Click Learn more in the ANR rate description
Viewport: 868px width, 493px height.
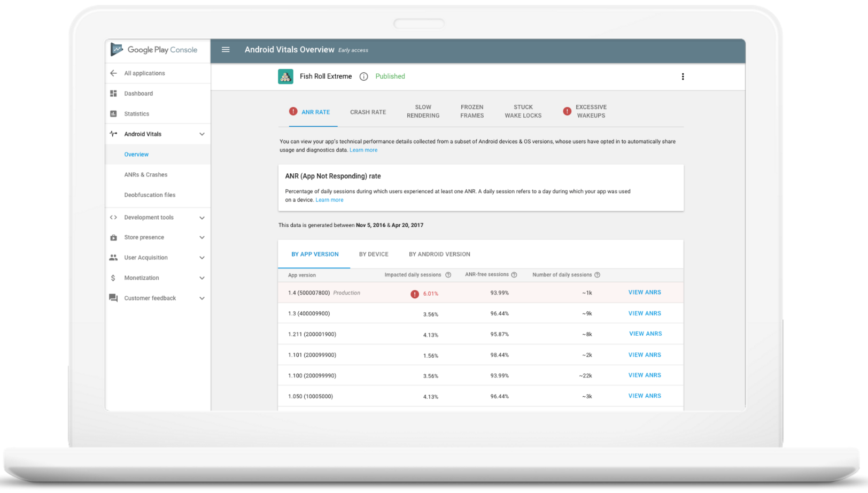(x=329, y=199)
